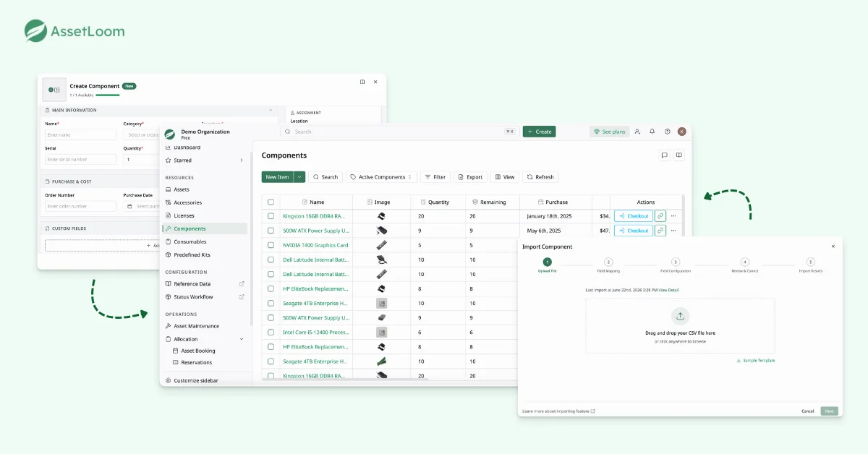868x454 pixels.
Task: Close the Create Component window
Action: [x=375, y=82]
